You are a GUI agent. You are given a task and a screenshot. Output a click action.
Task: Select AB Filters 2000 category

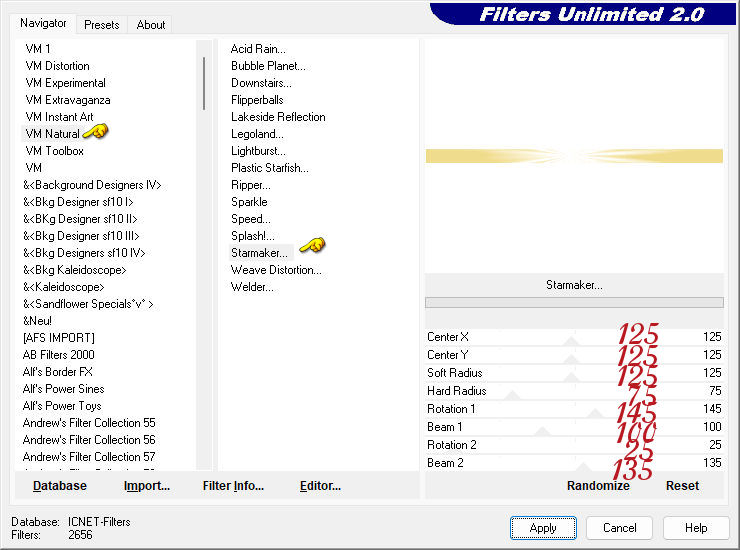(x=59, y=355)
